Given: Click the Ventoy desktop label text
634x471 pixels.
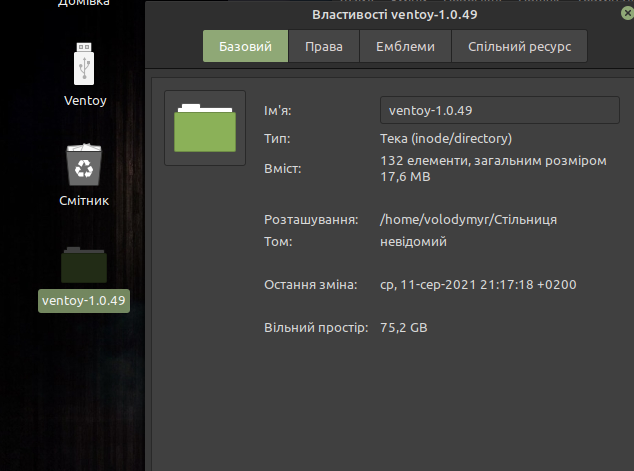Looking at the screenshot, I should tap(85, 100).
